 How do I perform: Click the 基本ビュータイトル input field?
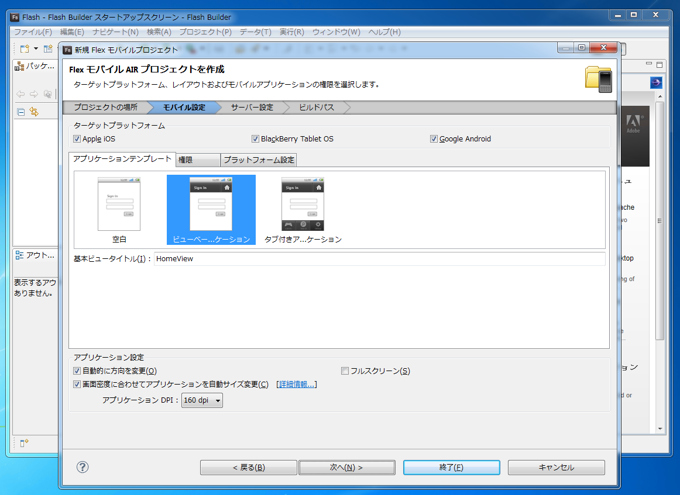tap(379, 259)
